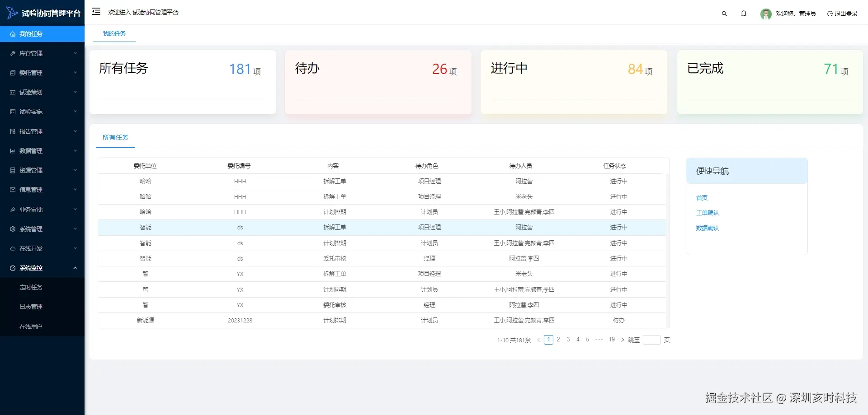Screen dimensions: 868x415
Task: Open the 进行中 84 项 card
Action: (x=574, y=82)
